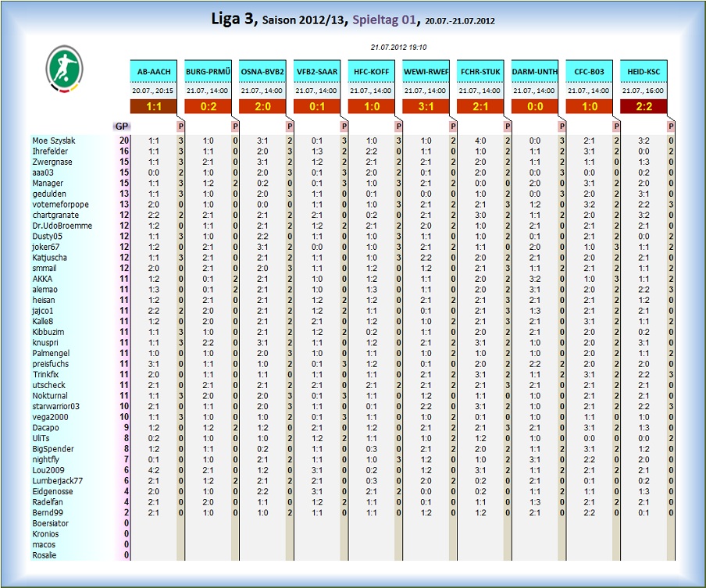Select player Palmengel
Image resolution: width=706 pixels, height=588 pixels.
[51, 353]
